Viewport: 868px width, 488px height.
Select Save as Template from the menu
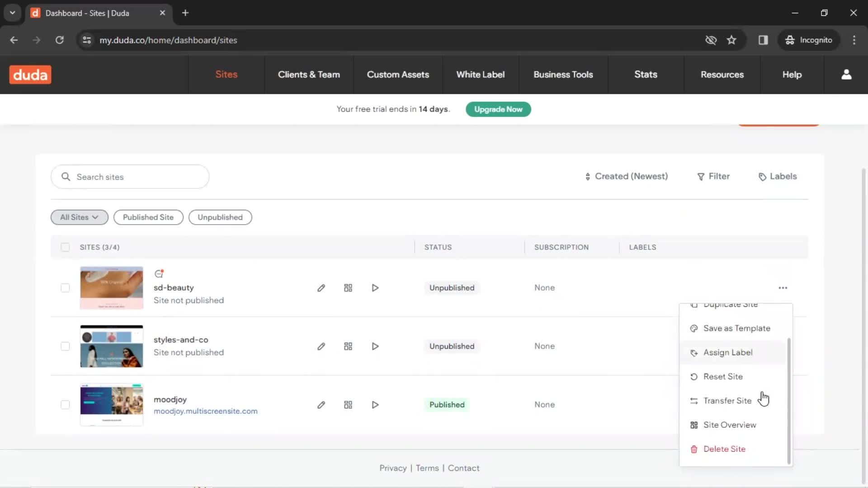click(x=733, y=328)
